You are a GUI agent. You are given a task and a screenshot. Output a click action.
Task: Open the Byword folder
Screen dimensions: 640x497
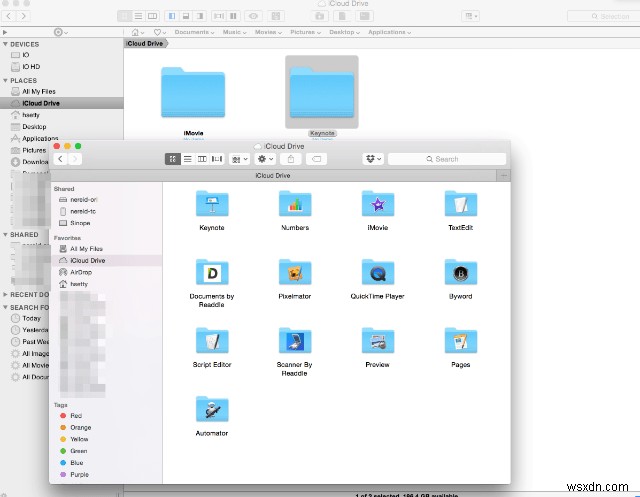[x=460, y=274]
